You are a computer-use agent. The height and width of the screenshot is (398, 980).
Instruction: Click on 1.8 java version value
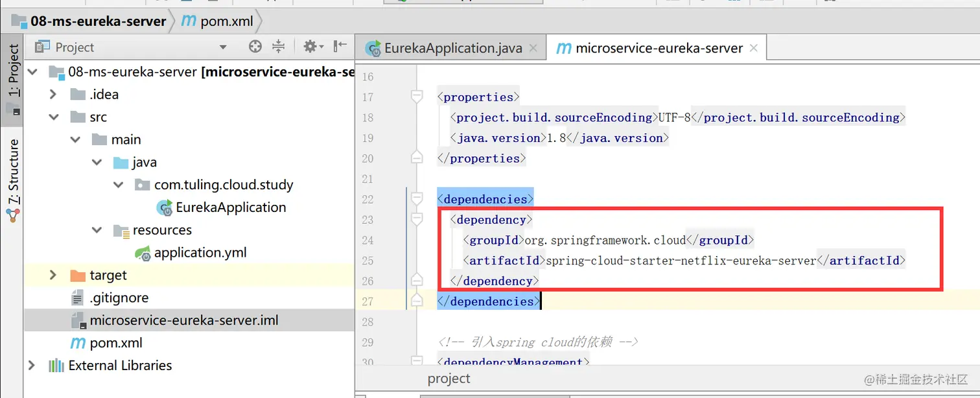[x=557, y=138]
